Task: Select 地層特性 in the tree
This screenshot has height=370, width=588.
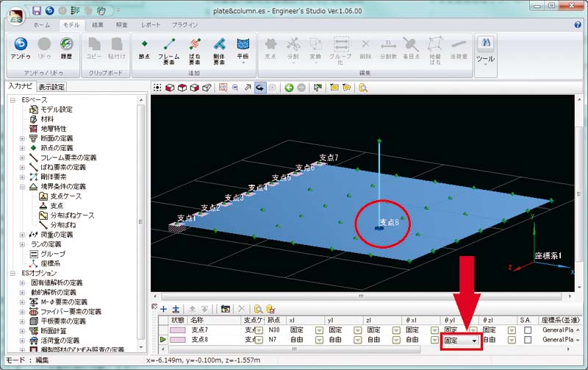Action: 53,129
